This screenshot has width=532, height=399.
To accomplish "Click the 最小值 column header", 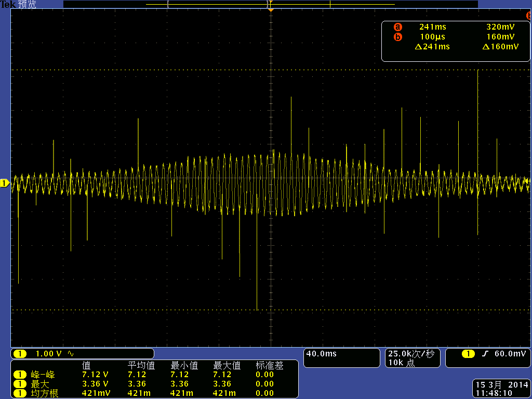I will 184,365.
